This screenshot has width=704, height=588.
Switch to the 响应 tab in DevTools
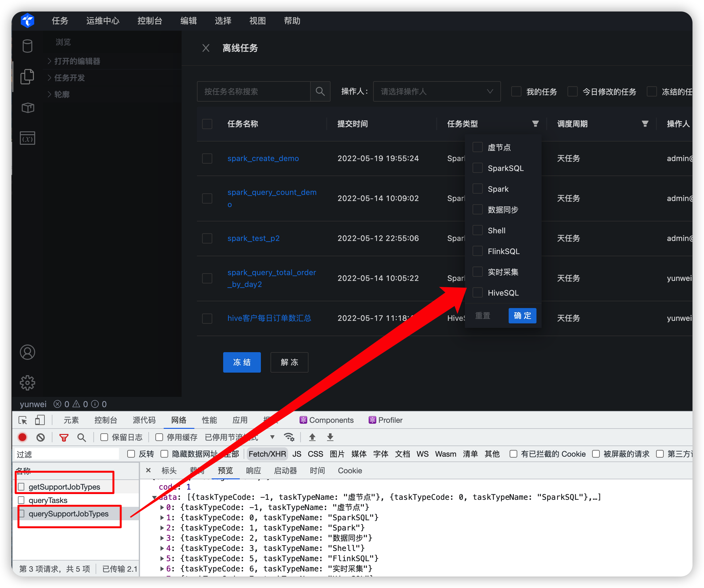coord(254,470)
